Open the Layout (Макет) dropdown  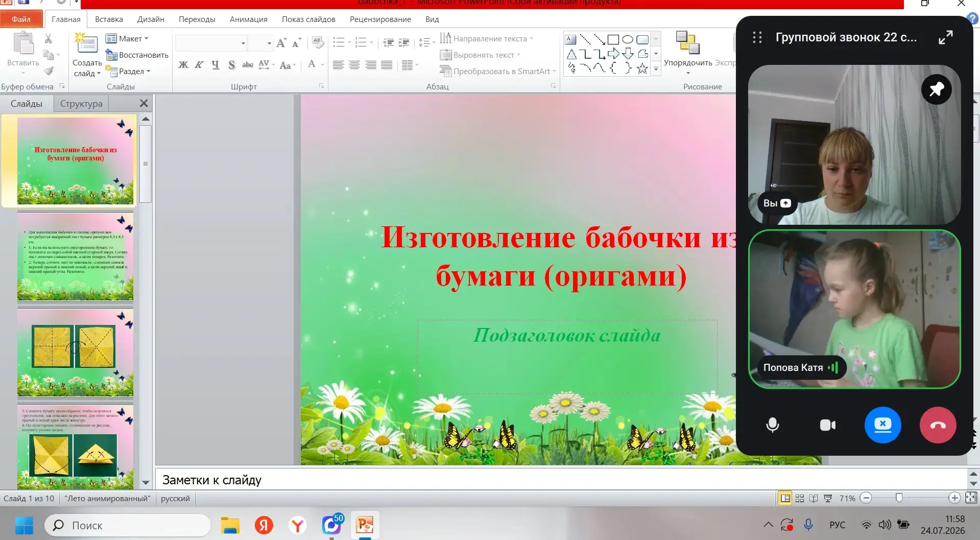point(127,39)
